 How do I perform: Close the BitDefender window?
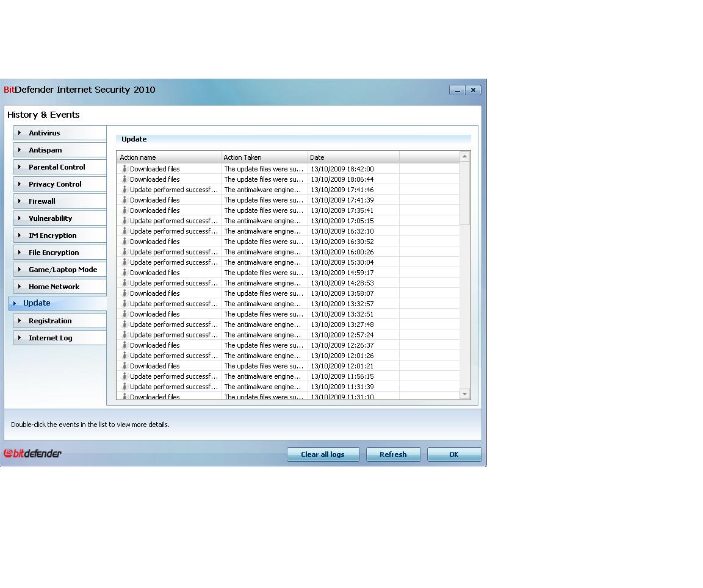(473, 90)
